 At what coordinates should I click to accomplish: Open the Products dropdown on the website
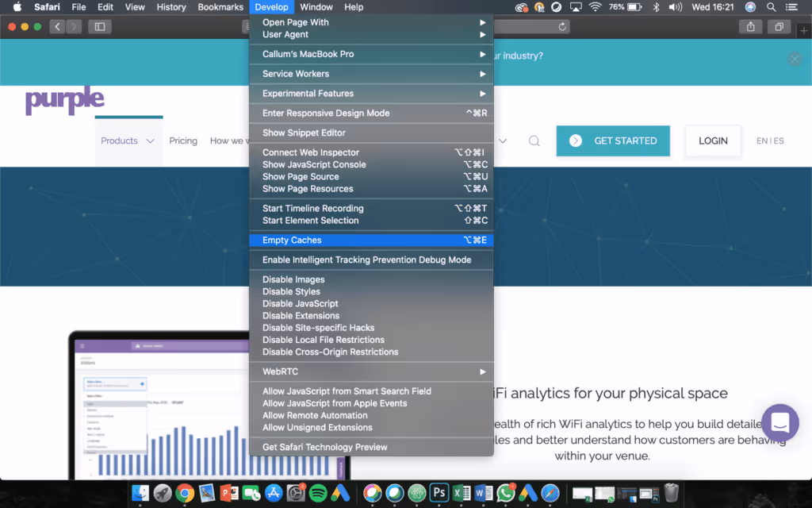point(128,141)
